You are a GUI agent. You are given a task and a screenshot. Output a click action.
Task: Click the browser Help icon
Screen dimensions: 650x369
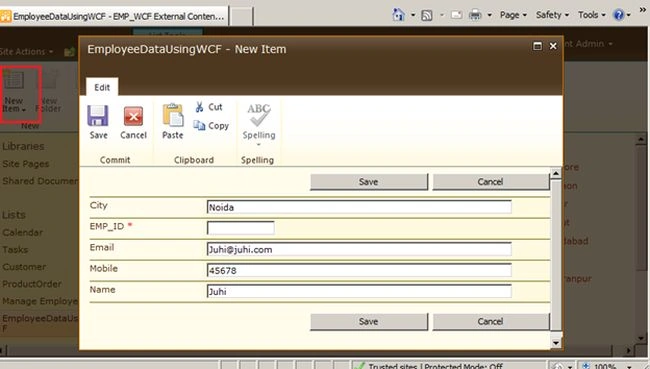(x=618, y=15)
